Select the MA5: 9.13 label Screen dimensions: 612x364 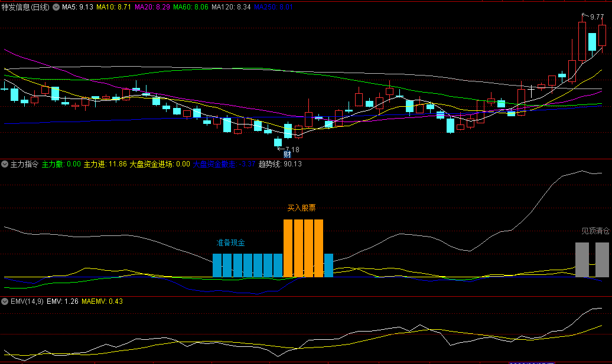click(77, 7)
